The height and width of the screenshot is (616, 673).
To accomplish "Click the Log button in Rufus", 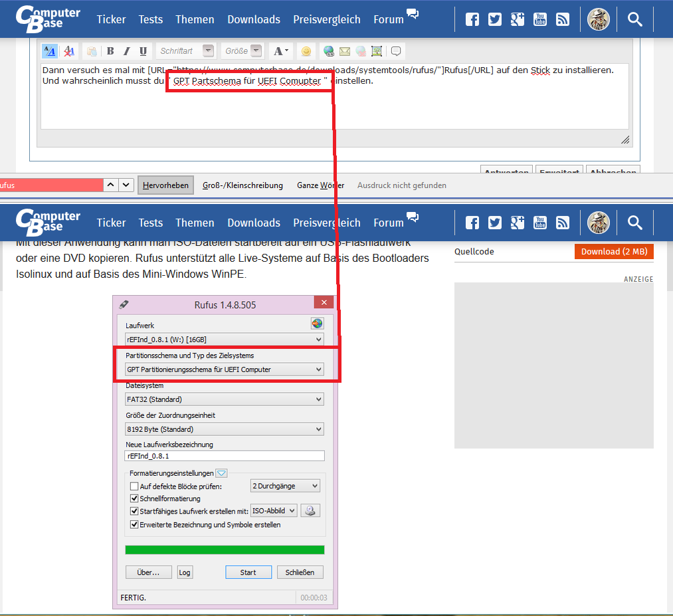I will (x=185, y=572).
